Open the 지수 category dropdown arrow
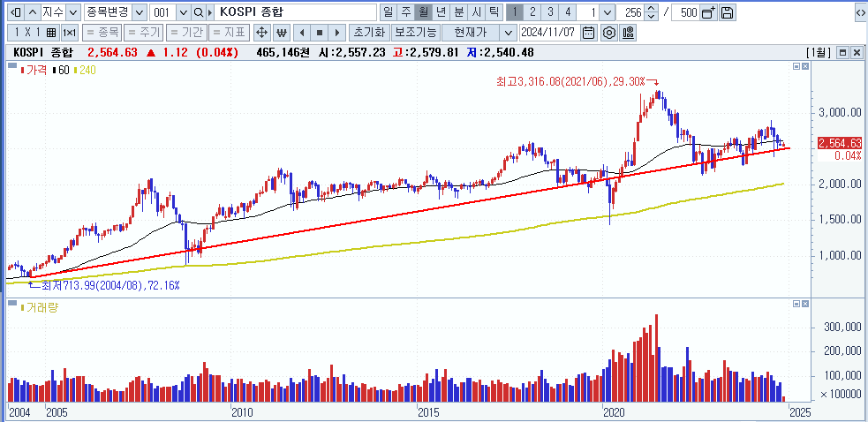 [75, 12]
